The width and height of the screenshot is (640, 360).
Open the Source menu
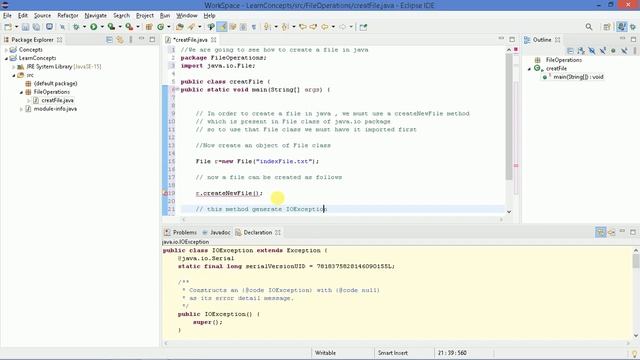coord(42,16)
